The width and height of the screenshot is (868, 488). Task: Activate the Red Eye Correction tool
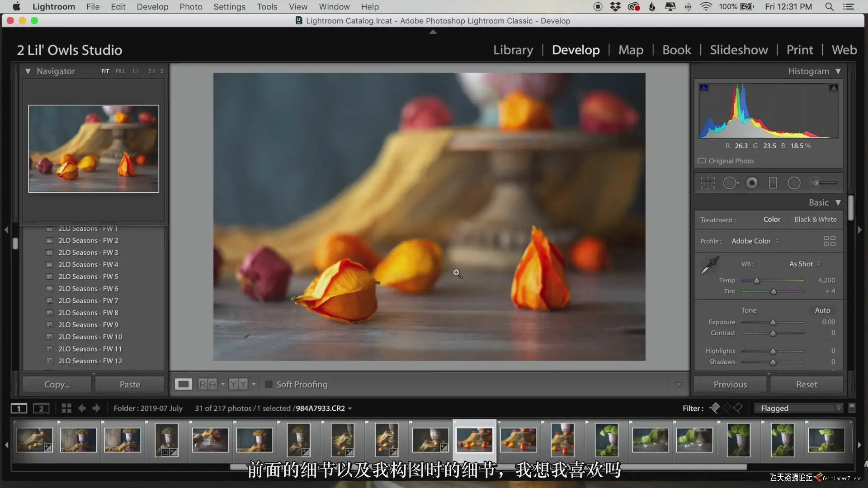tap(752, 183)
